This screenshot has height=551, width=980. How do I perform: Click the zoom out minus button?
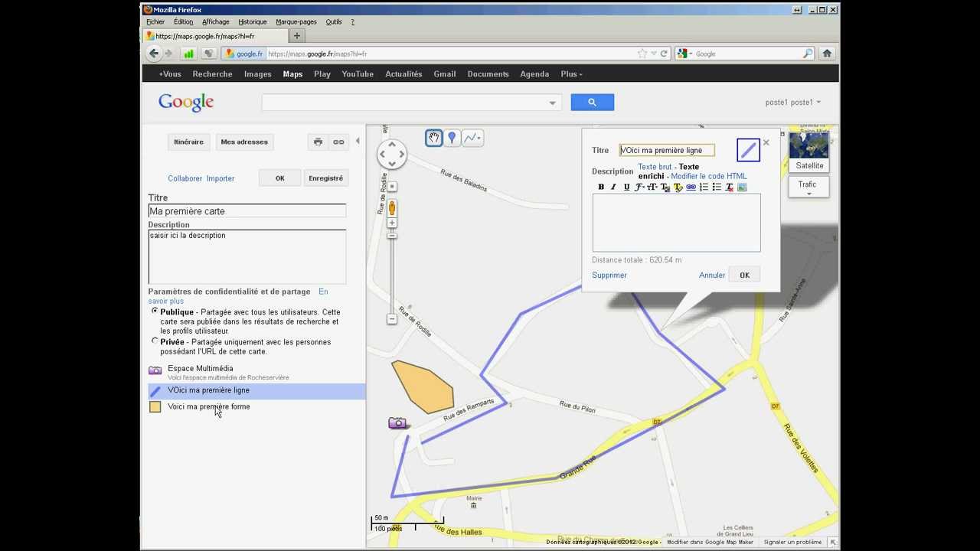[x=392, y=318]
